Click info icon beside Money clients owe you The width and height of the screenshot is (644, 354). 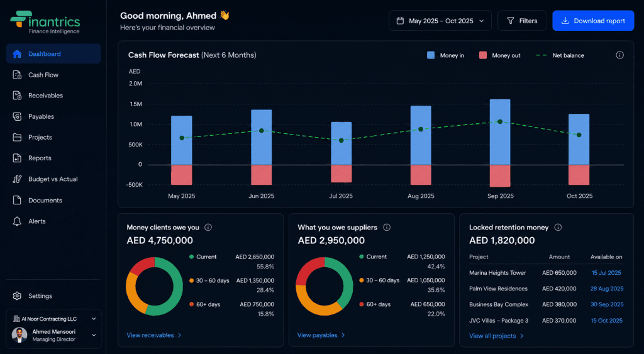click(x=208, y=227)
